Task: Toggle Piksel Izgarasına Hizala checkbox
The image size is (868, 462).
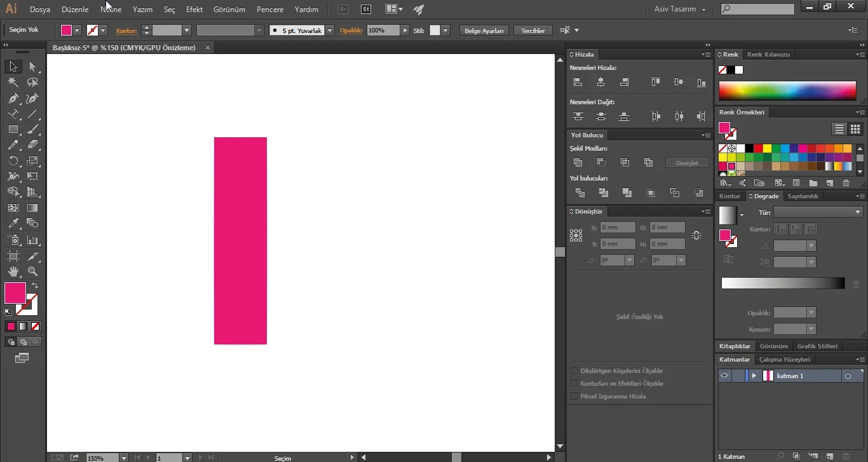Action: pyautogui.click(x=574, y=396)
